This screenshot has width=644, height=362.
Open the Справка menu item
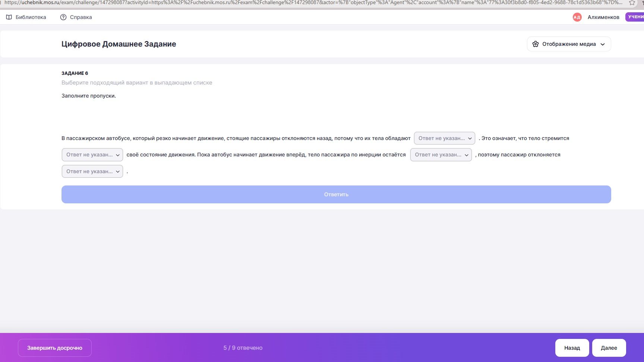(x=76, y=17)
